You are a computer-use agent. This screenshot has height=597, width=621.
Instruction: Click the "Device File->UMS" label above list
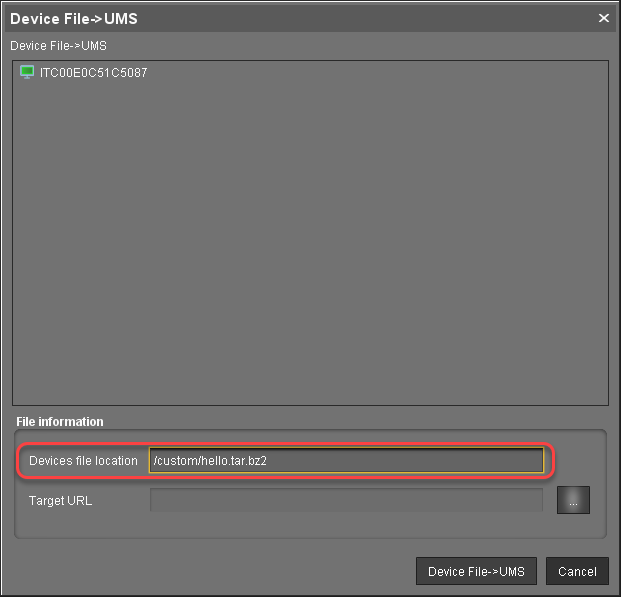pos(59,46)
